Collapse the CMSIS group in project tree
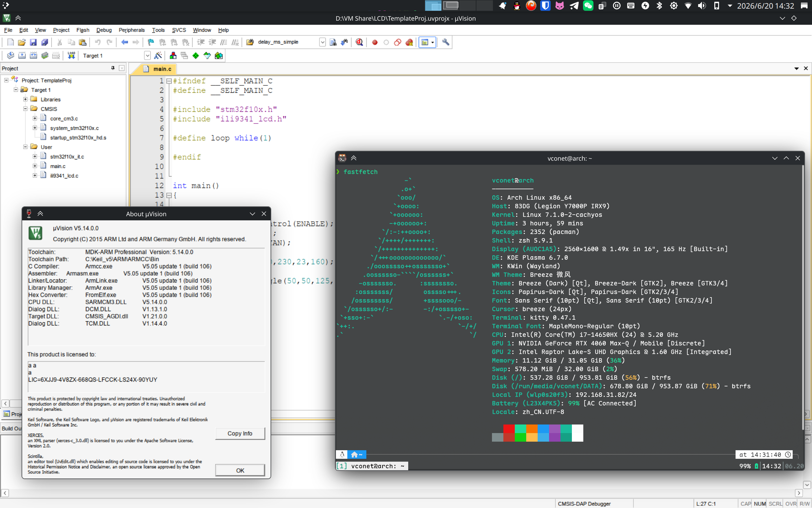This screenshot has height=508, width=812. pyautogui.click(x=25, y=109)
